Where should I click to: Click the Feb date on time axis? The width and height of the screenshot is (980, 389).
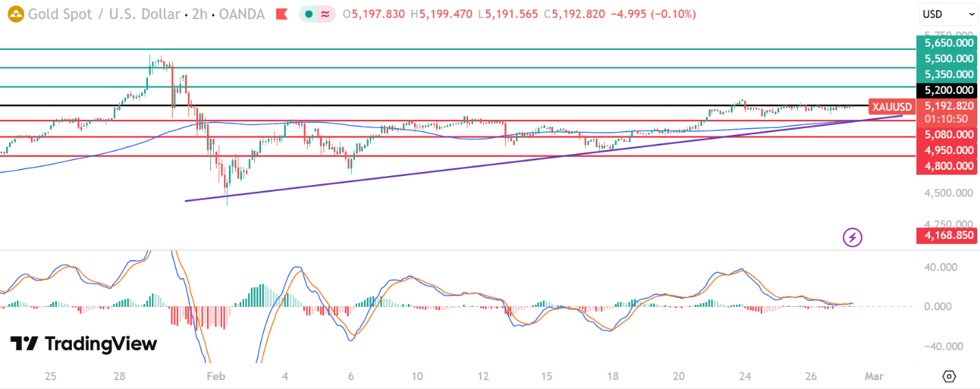tap(216, 376)
